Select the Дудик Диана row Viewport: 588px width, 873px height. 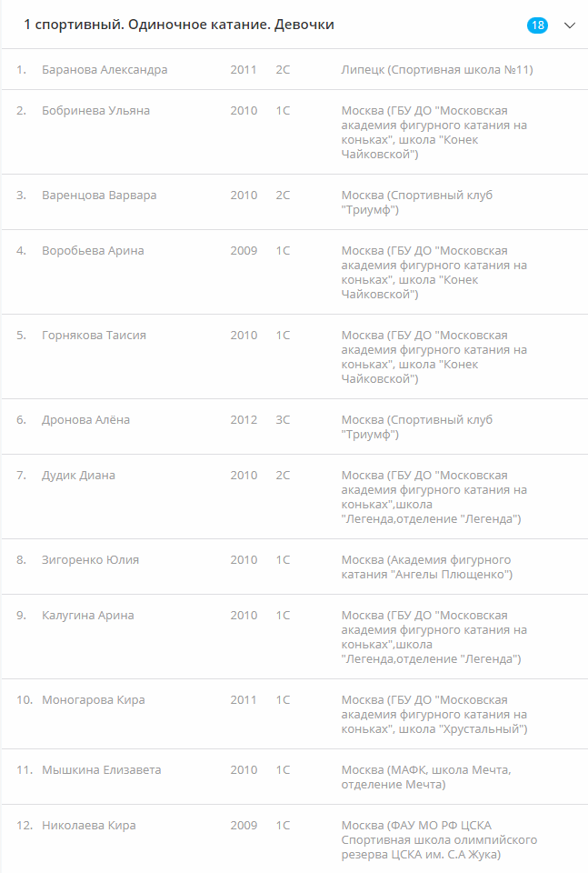pos(78,476)
